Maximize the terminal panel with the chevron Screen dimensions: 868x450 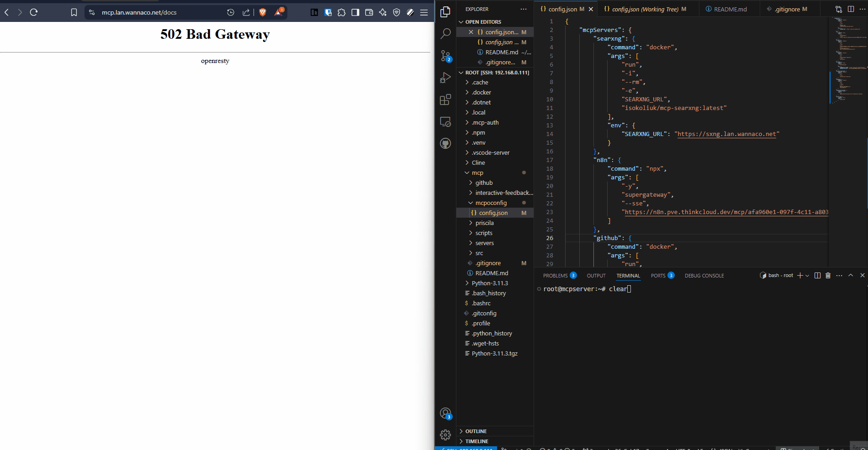[x=851, y=275]
